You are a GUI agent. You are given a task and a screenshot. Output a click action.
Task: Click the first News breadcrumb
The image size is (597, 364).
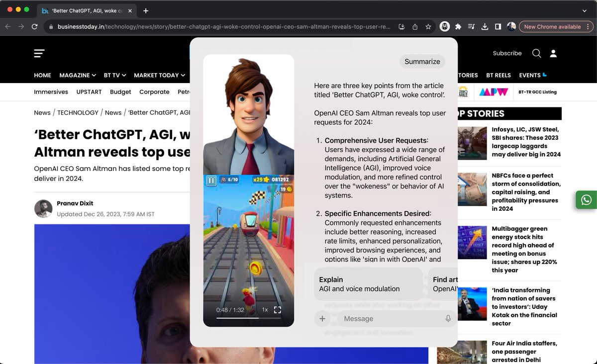[x=42, y=113]
